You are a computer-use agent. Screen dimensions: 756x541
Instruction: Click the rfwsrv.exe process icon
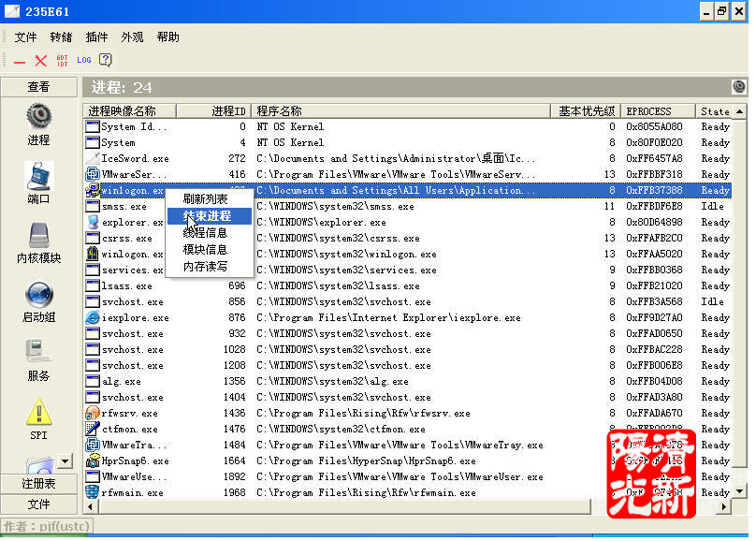click(92, 413)
